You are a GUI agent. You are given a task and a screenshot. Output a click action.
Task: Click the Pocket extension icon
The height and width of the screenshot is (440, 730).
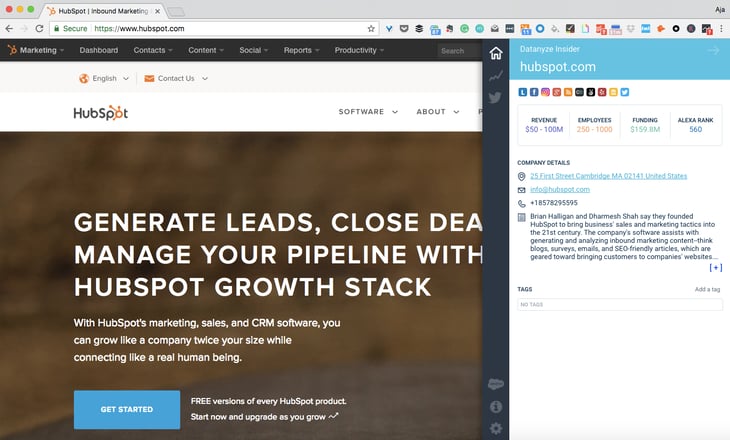pos(404,29)
